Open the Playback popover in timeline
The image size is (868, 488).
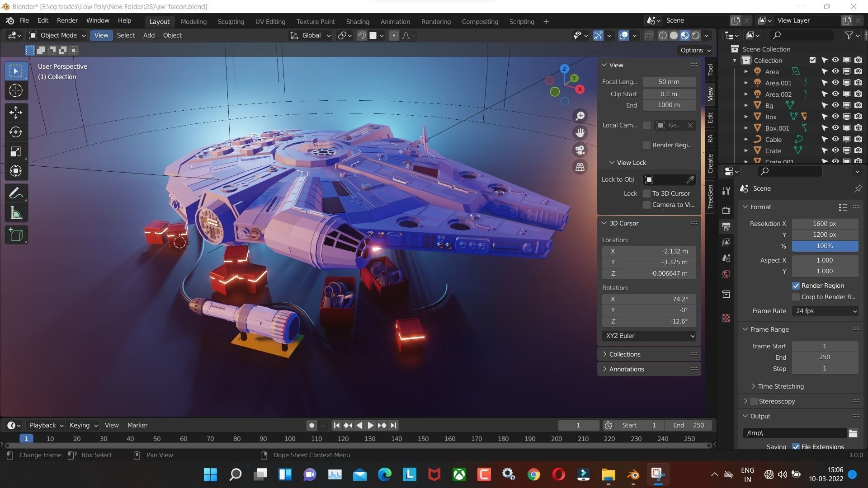[x=46, y=425]
